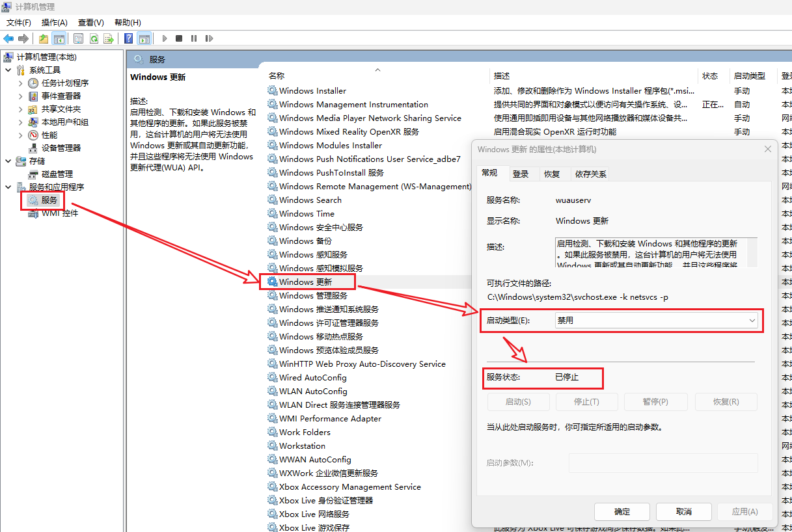792x532 pixels.
Task: Select the Windows Search service row
Action: pos(310,200)
